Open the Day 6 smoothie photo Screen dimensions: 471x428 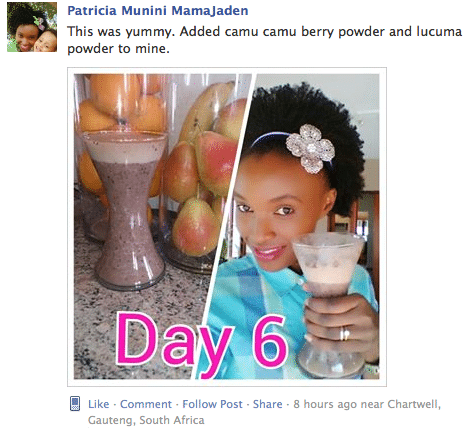227,227
